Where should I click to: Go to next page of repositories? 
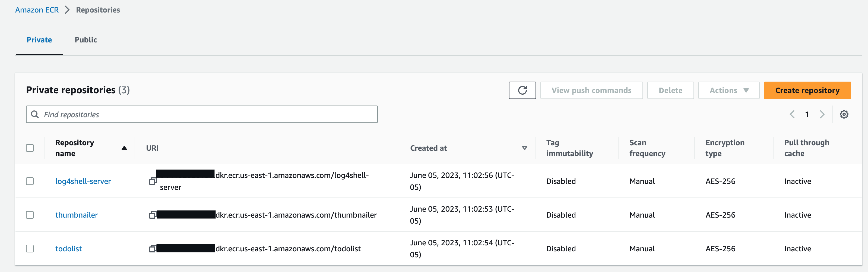822,115
